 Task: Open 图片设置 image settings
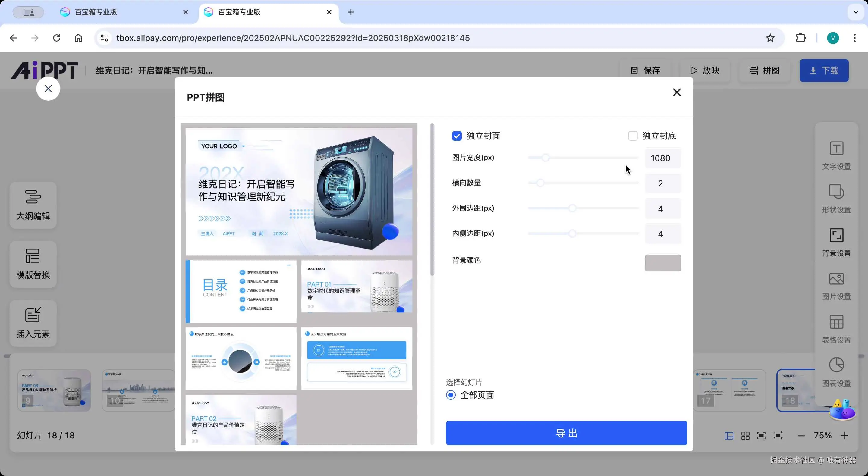point(836,286)
